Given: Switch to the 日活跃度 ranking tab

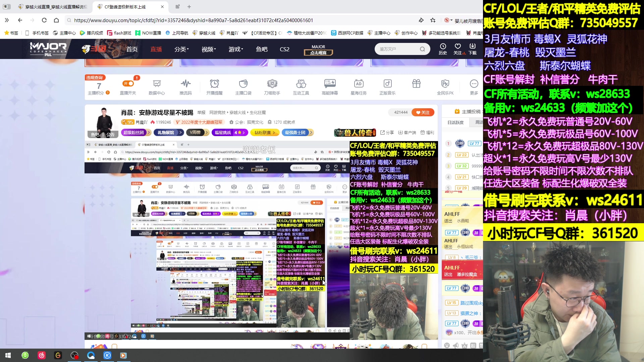Looking at the screenshot, I should [455, 123].
